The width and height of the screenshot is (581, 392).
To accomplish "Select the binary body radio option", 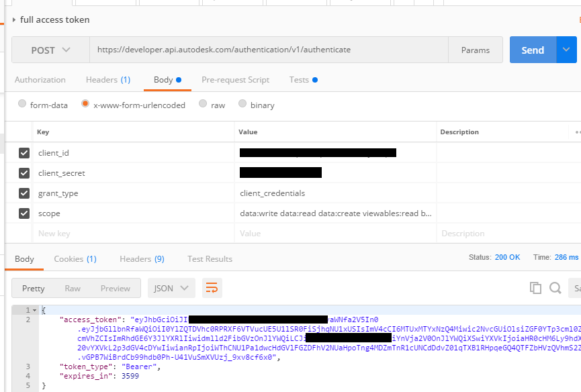I will (x=242, y=103).
